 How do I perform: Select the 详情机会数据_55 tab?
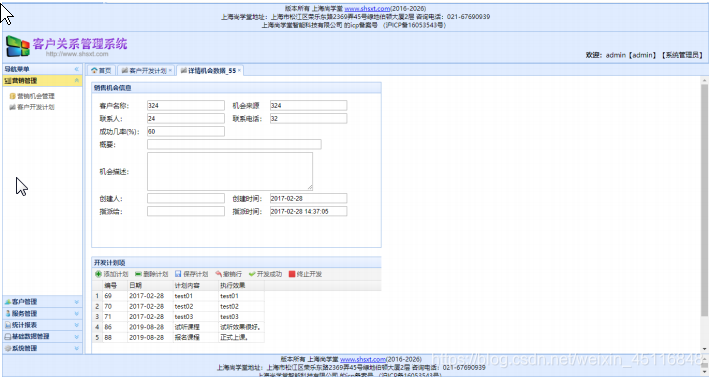(x=209, y=71)
